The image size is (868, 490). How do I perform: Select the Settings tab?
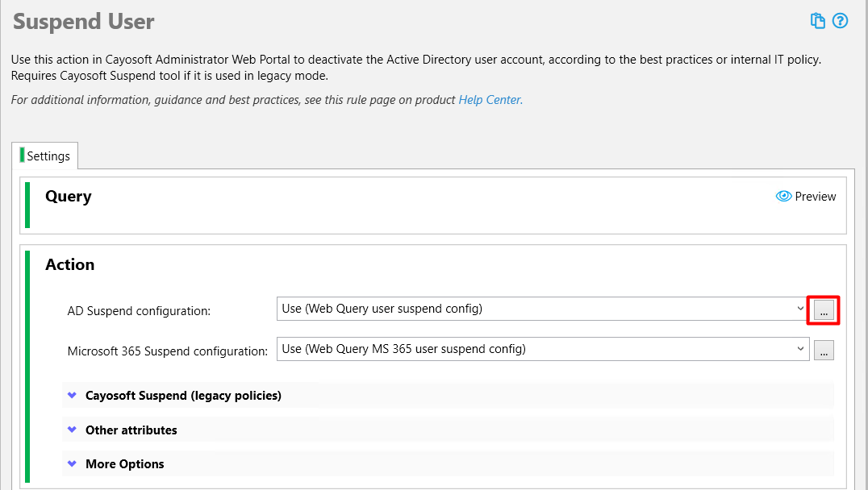point(45,156)
